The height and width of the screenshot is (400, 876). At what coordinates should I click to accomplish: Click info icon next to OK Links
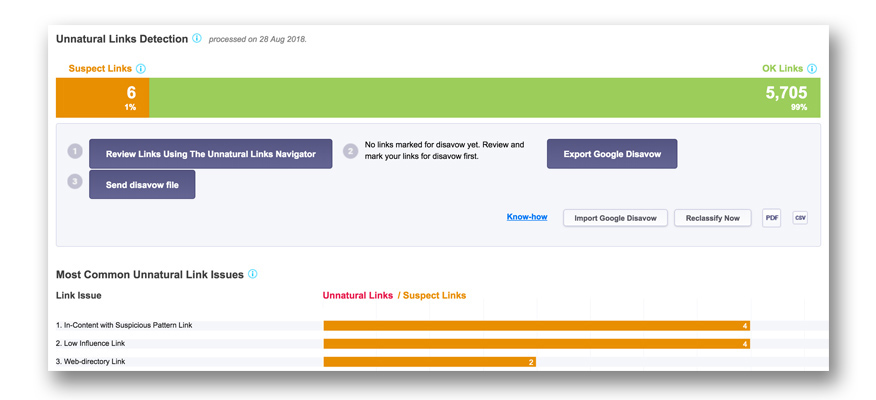(x=812, y=69)
